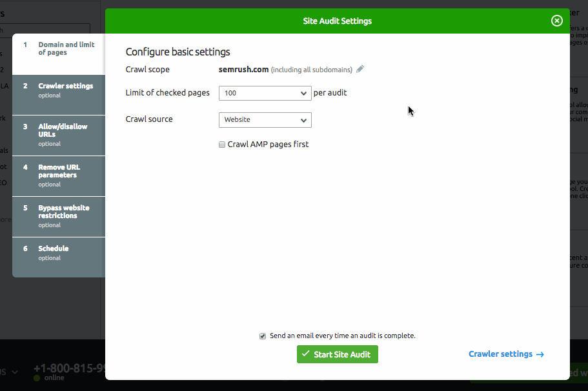Open the Limit of checked pages dropdown

[265, 93]
